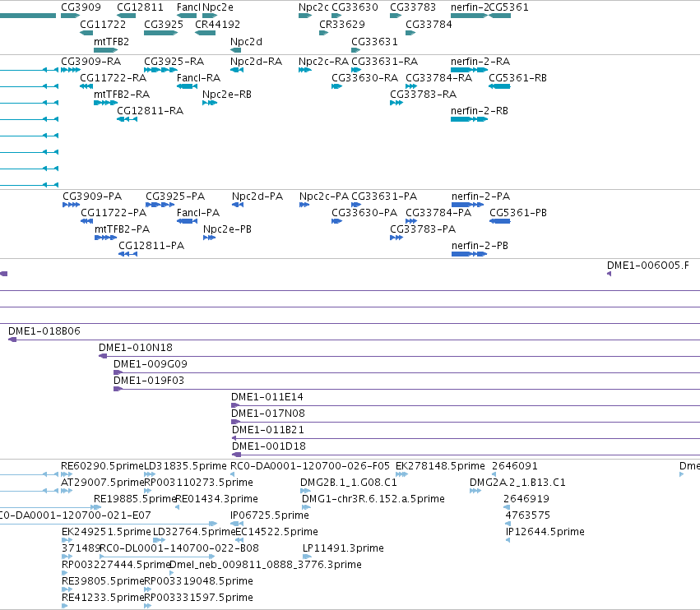Click the Npc2c-RA transcript label
The height and width of the screenshot is (610, 700).
pos(323,62)
